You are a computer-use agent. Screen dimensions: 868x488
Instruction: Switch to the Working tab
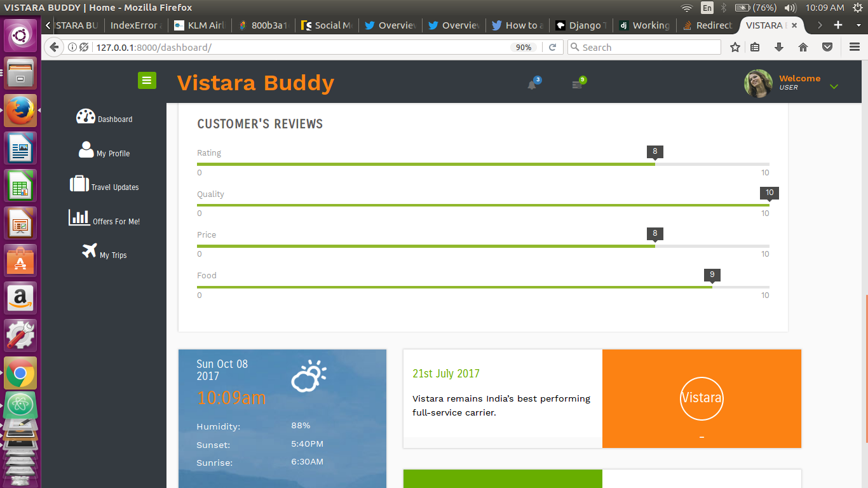tap(644, 25)
